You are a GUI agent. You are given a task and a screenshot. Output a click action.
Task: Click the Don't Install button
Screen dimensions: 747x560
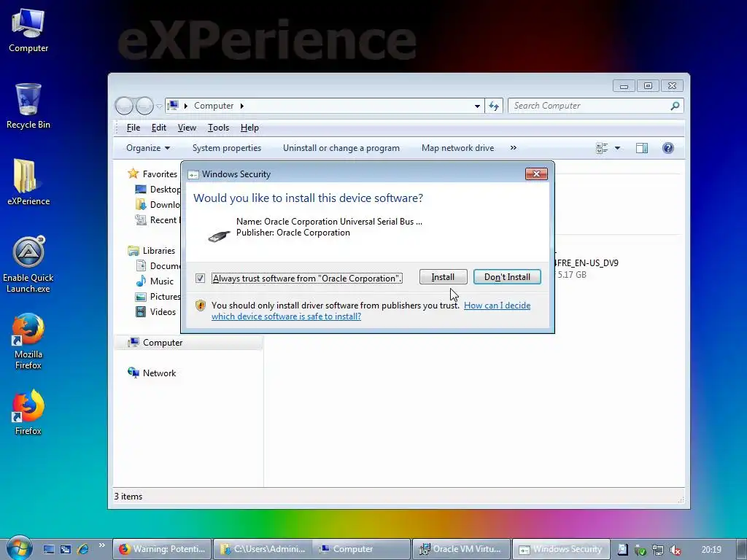pos(507,277)
